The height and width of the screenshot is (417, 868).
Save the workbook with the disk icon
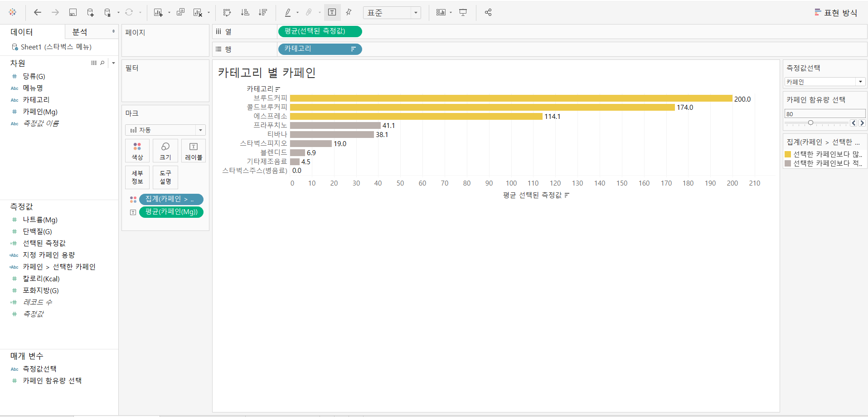click(73, 12)
